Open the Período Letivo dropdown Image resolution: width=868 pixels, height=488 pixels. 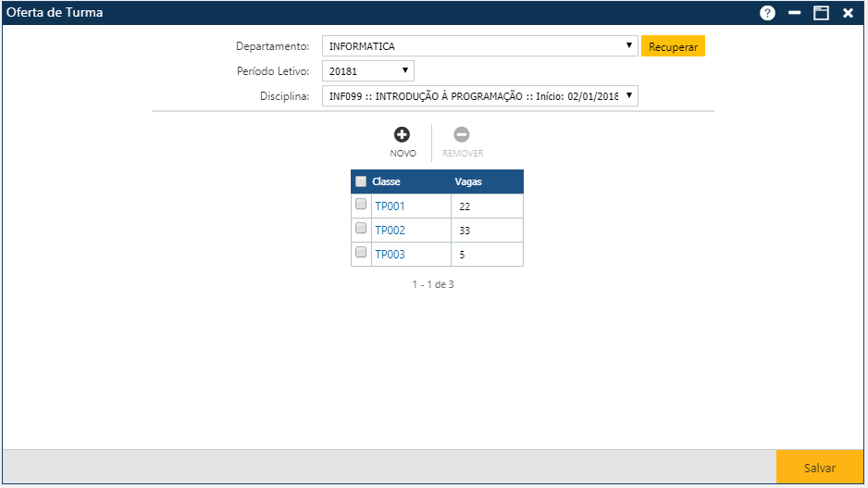pos(368,71)
